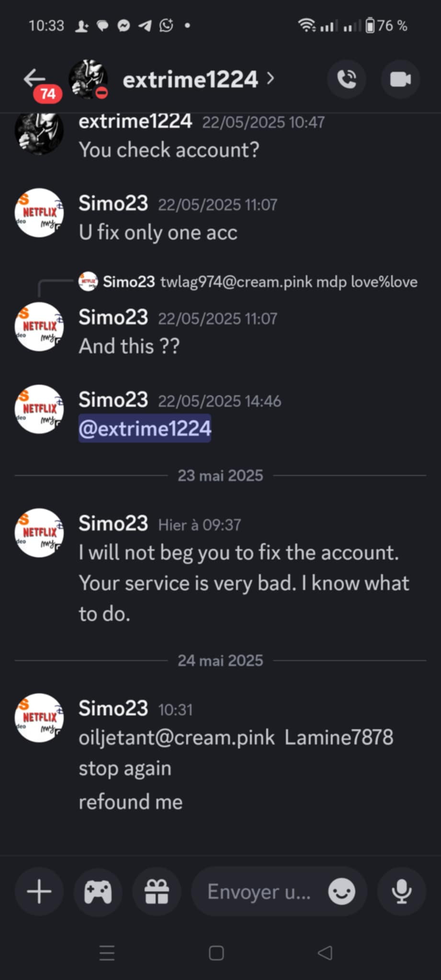The width and height of the screenshot is (441, 980).
Task: Open the plus attachment menu
Action: (x=39, y=891)
